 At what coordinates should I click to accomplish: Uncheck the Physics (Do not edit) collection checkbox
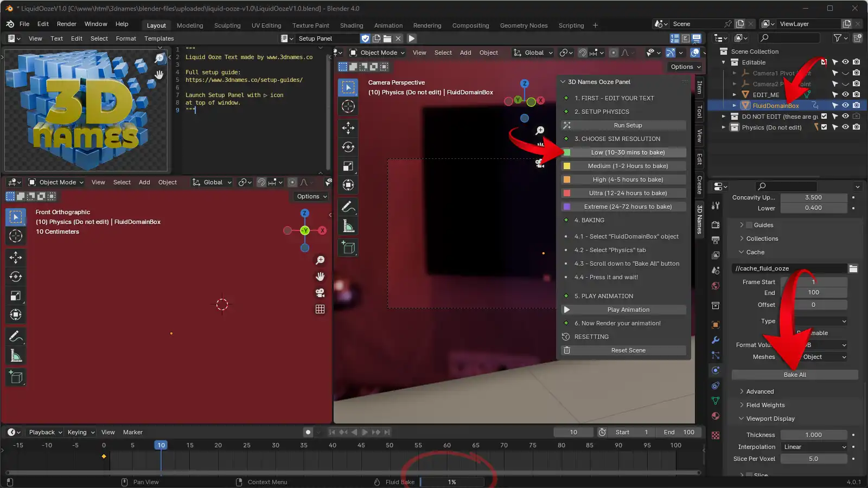824,127
